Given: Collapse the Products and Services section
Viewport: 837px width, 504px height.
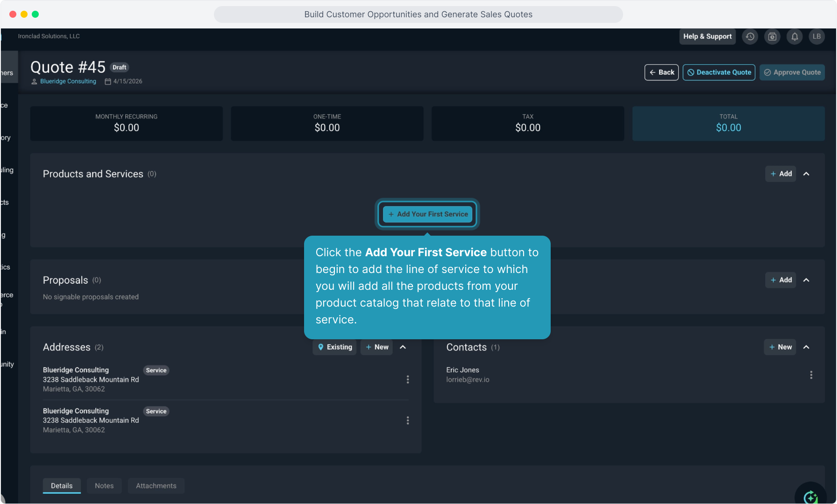Looking at the screenshot, I should point(806,174).
